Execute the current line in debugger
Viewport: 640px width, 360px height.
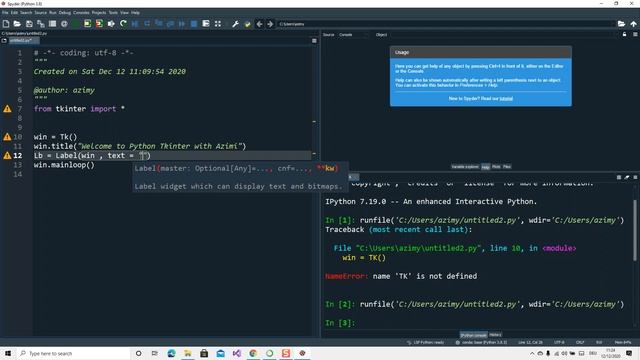147,24
